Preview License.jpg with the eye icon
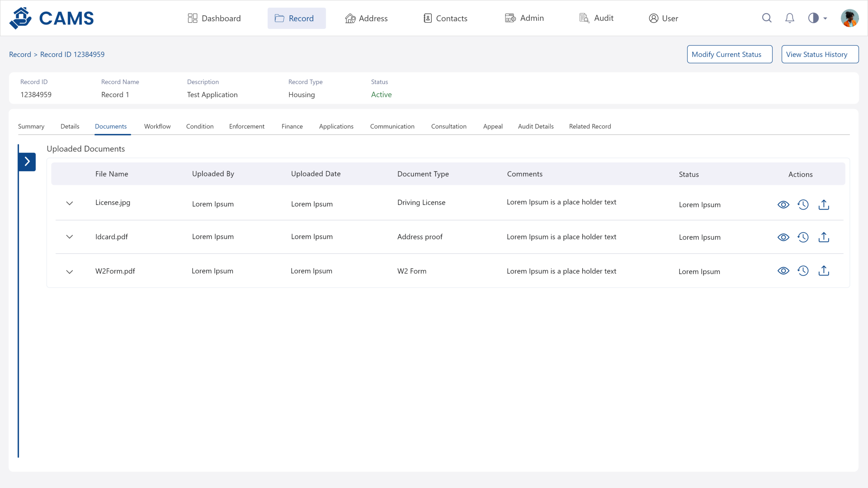Viewport: 868px width, 488px height. click(783, 205)
